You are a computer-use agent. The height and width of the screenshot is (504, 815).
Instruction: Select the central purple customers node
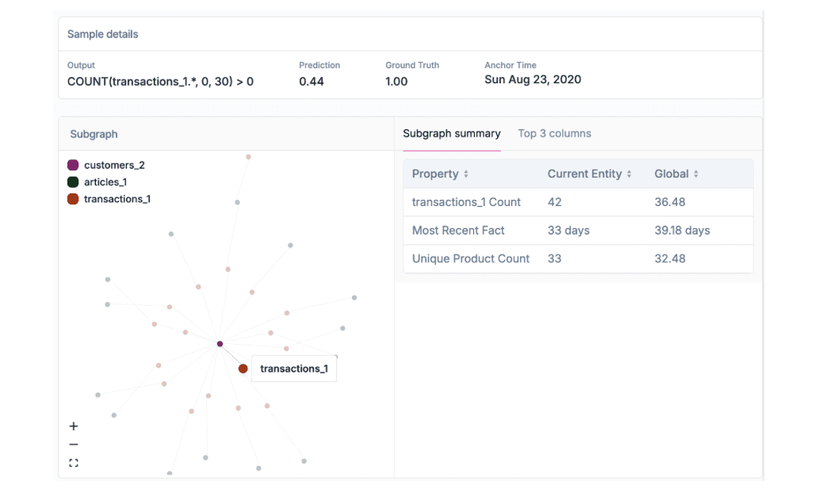point(220,344)
